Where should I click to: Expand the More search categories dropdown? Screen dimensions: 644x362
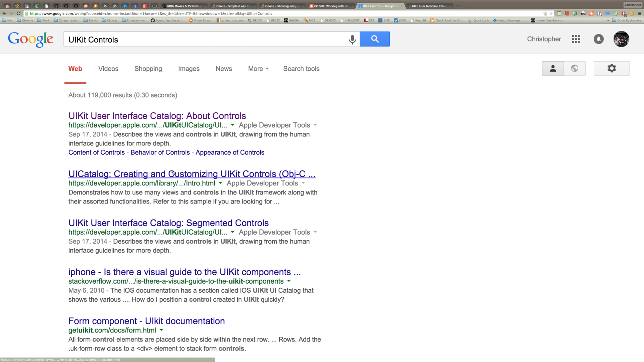pos(258,69)
